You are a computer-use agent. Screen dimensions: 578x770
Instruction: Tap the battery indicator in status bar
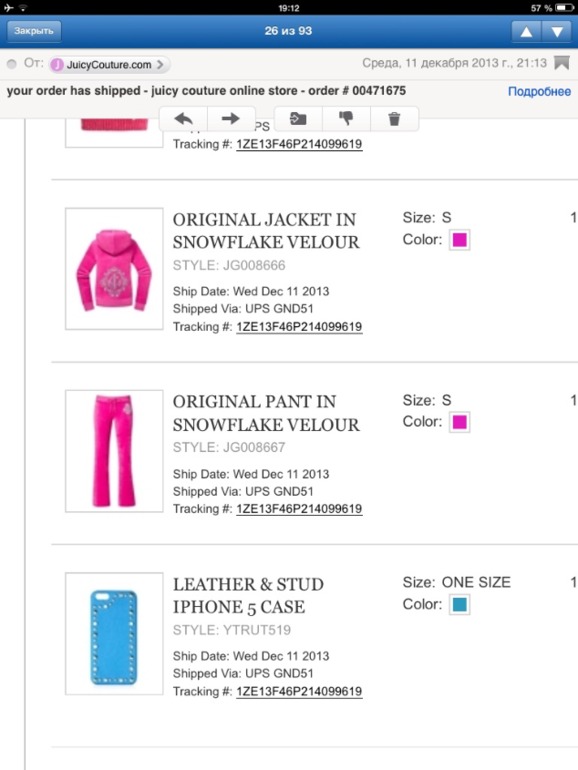565,8
